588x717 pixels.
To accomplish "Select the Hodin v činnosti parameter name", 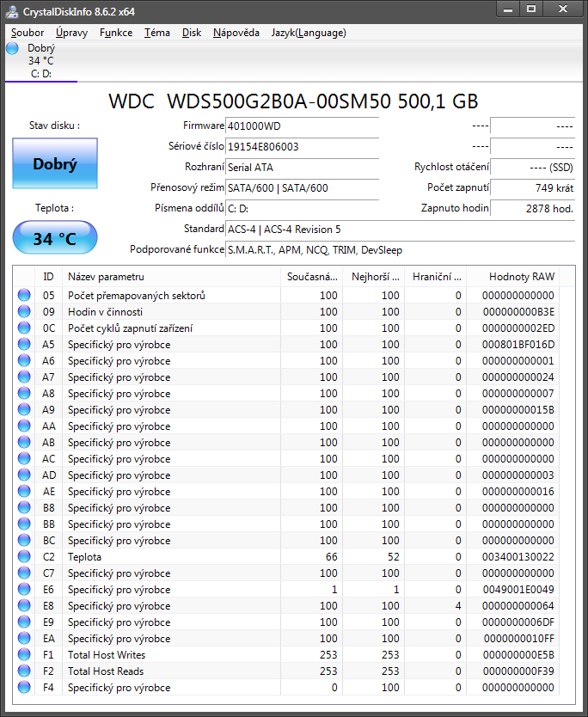I will pyautogui.click(x=105, y=312).
